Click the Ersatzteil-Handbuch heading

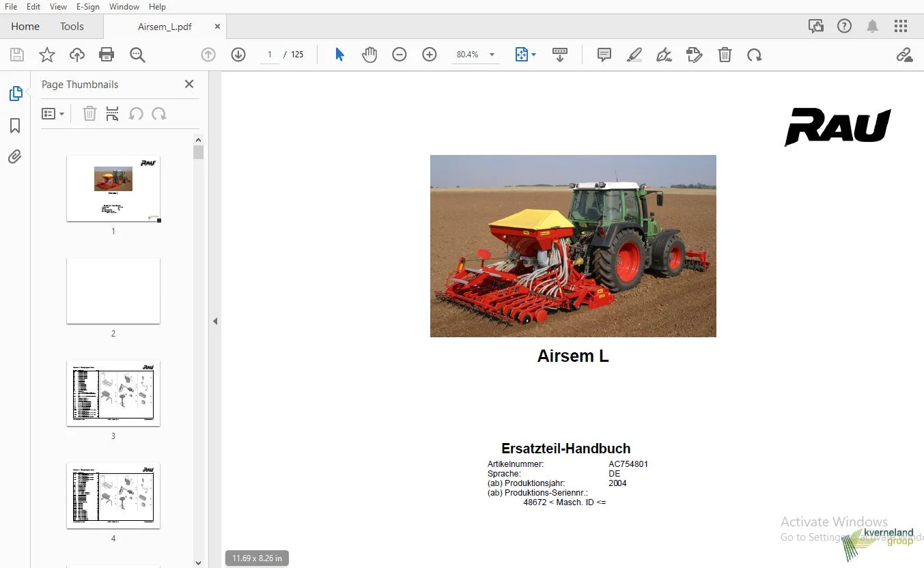tap(566, 449)
